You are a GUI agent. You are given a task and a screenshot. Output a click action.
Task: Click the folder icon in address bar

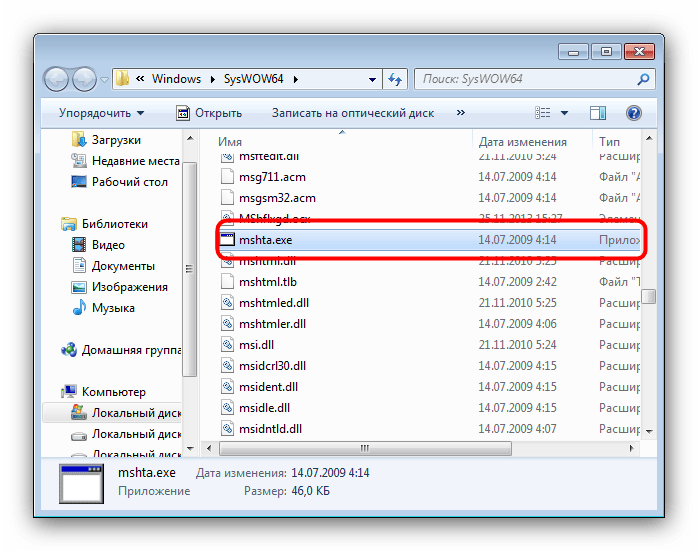click(x=122, y=79)
